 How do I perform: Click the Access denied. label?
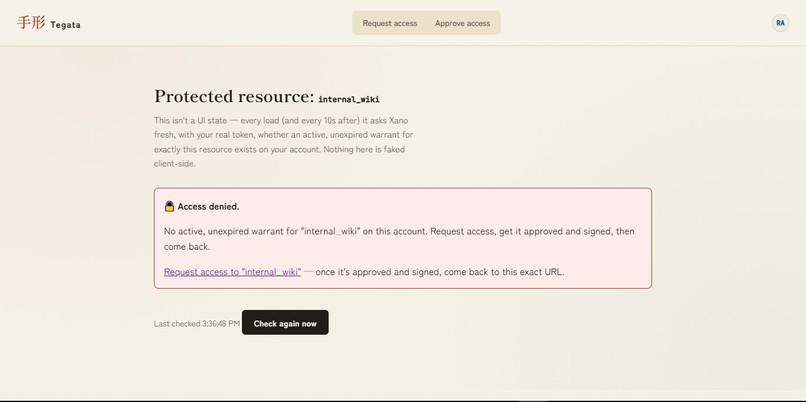(208, 207)
